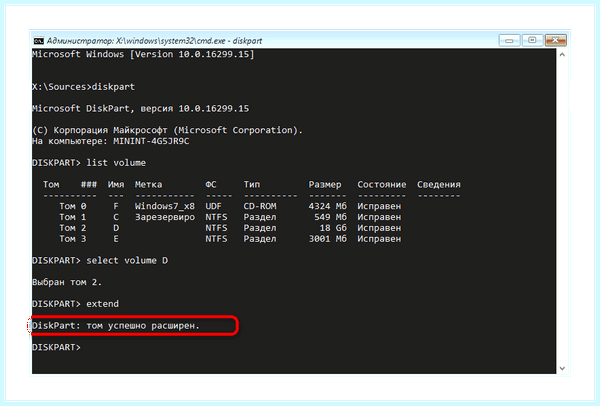This screenshot has height=406, width=600.
Task: Click the 'Том 2' row entry
Action: click(73, 228)
